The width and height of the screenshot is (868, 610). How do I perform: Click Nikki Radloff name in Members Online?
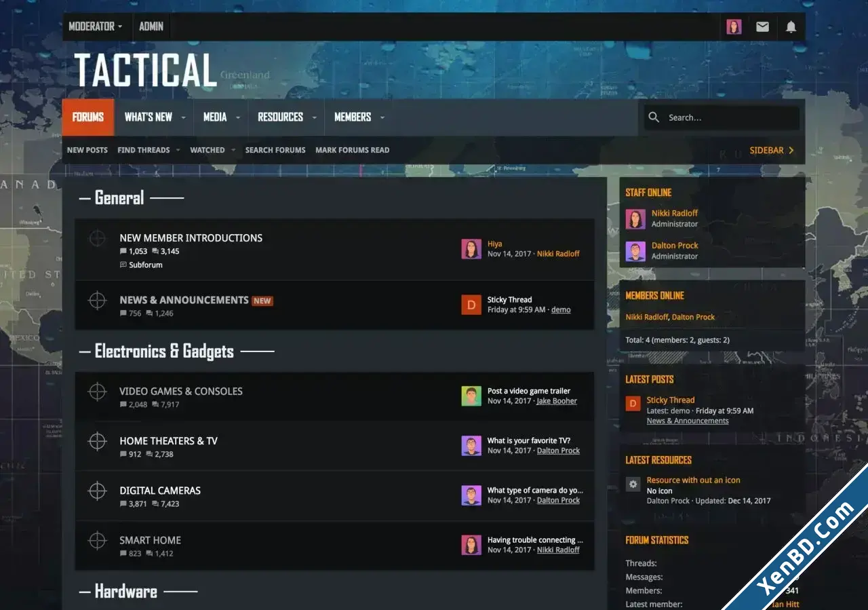tap(647, 317)
